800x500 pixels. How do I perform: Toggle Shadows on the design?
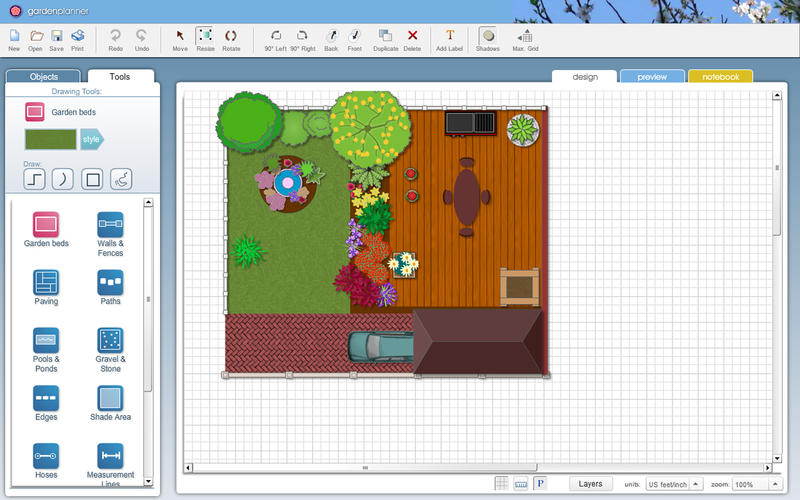[487, 38]
